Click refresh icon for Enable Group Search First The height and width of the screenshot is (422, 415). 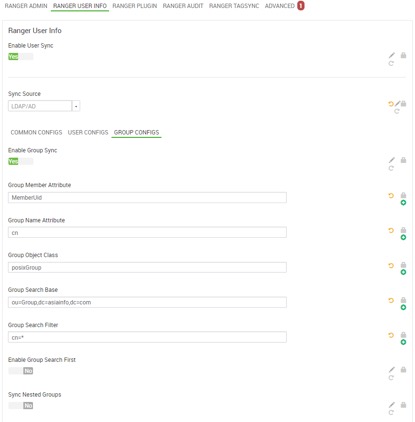391,378
